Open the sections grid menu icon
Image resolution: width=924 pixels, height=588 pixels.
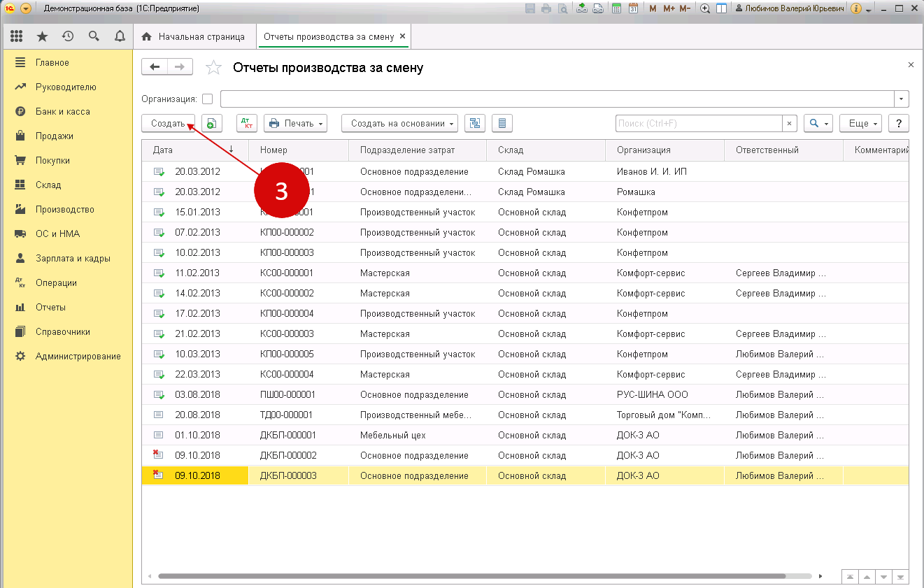[x=17, y=36]
